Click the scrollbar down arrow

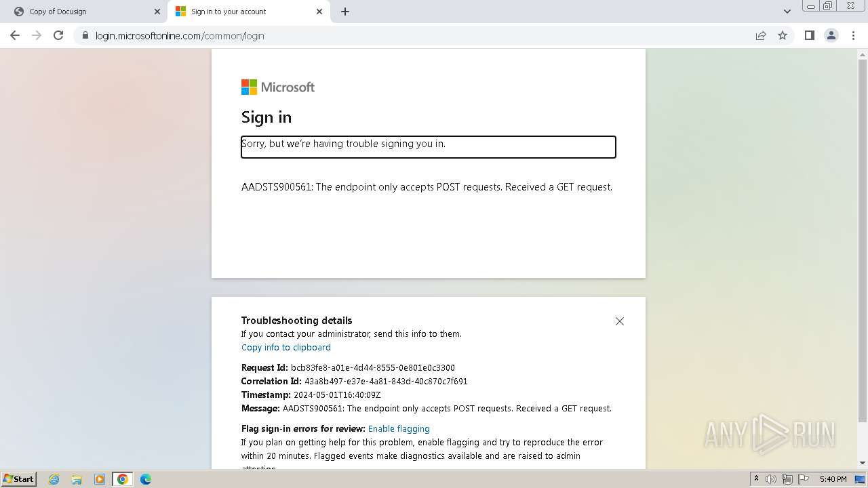pos(863,463)
